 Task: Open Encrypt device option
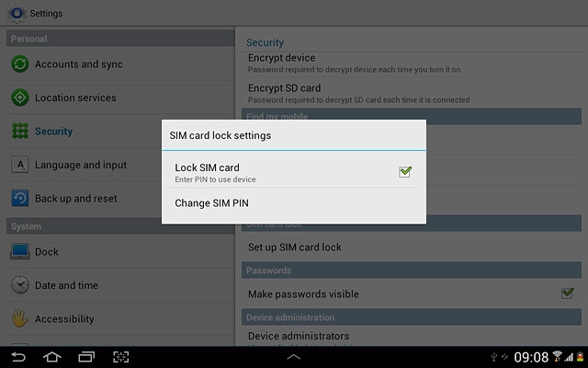point(412,63)
